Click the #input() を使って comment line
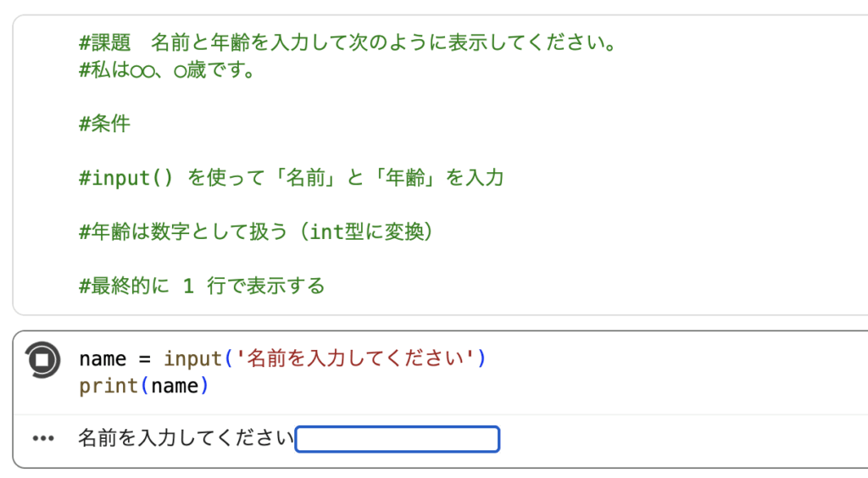Screen dimensions: 868x478 (x=291, y=178)
